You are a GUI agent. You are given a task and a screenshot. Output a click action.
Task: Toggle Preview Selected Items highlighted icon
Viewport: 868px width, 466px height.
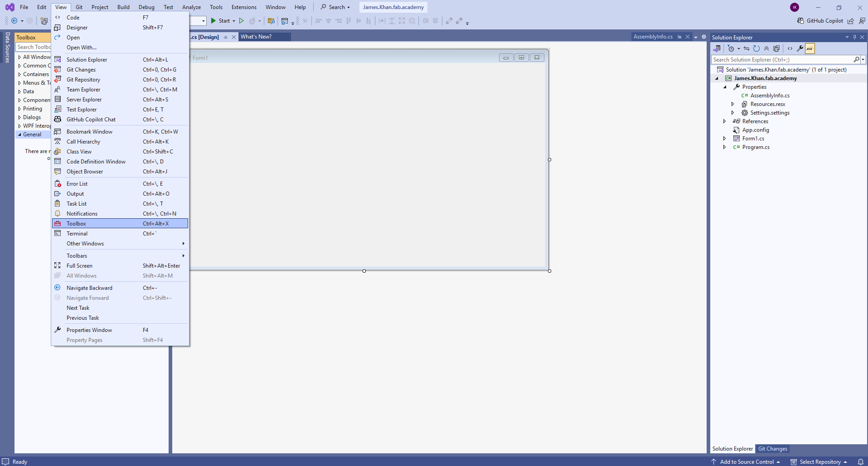pyautogui.click(x=810, y=48)
